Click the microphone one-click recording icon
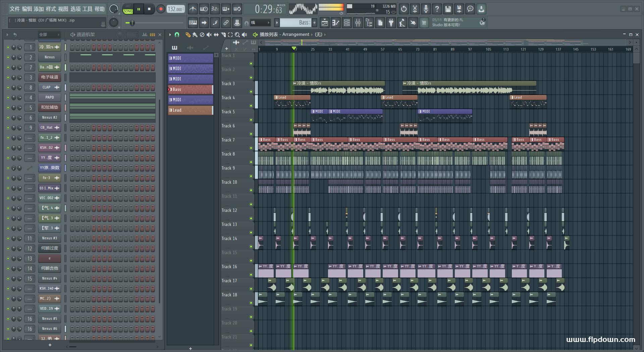 426,9
